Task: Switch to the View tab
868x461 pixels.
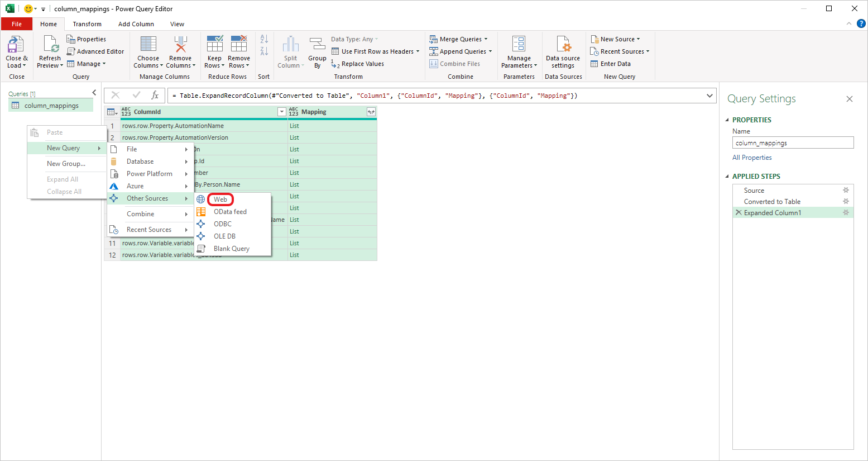Action: 177,24
